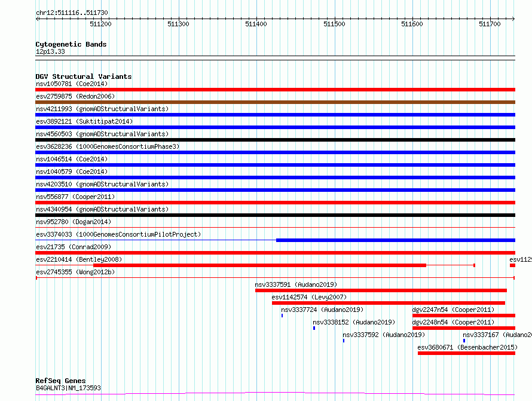Click the DGV Structural Variants track heading
Image resolution: width=532 pixels, height=401 pixels.
84,76
